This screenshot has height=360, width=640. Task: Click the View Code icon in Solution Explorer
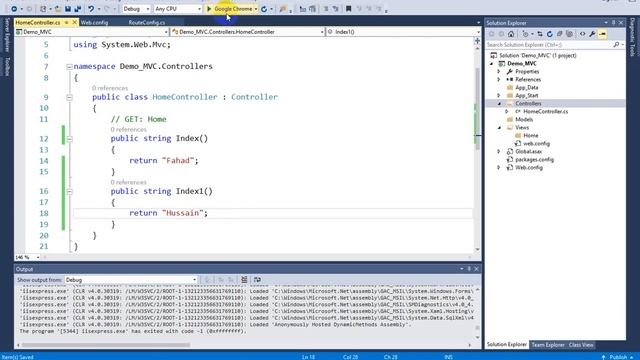[x=582, y=34]
